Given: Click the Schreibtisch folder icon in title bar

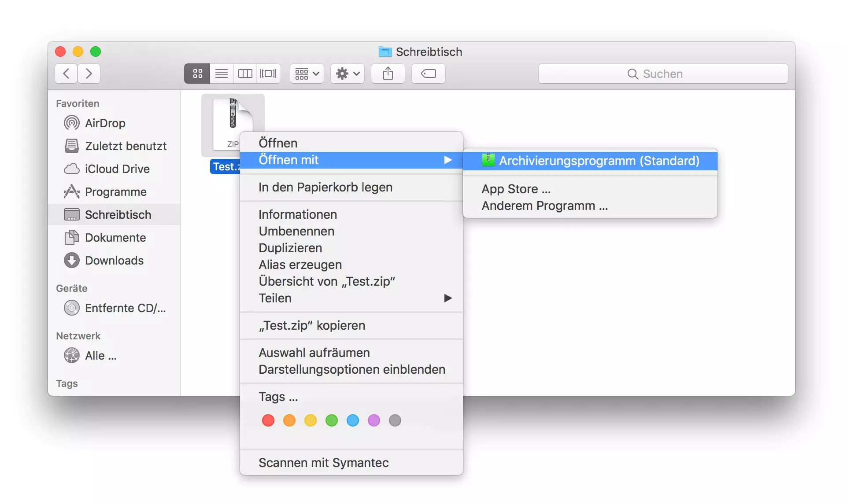Looking at the screenshot, I should click(x=385, y=52).
